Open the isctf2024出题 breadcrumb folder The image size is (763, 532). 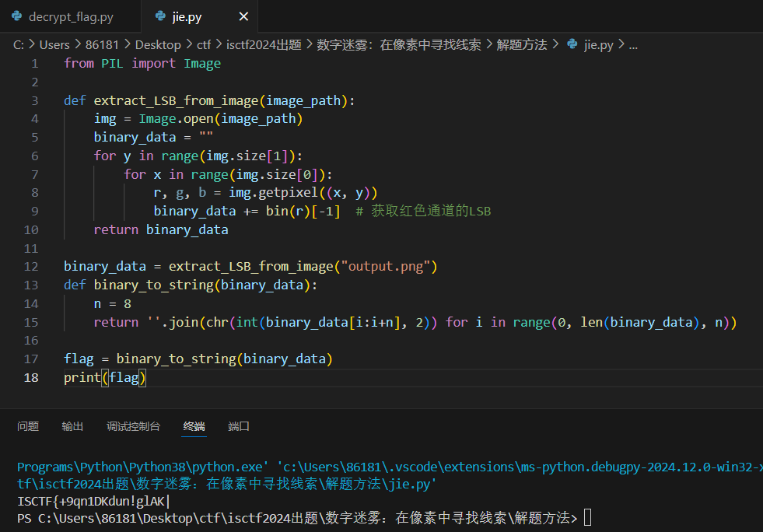(x=264, y=45)
